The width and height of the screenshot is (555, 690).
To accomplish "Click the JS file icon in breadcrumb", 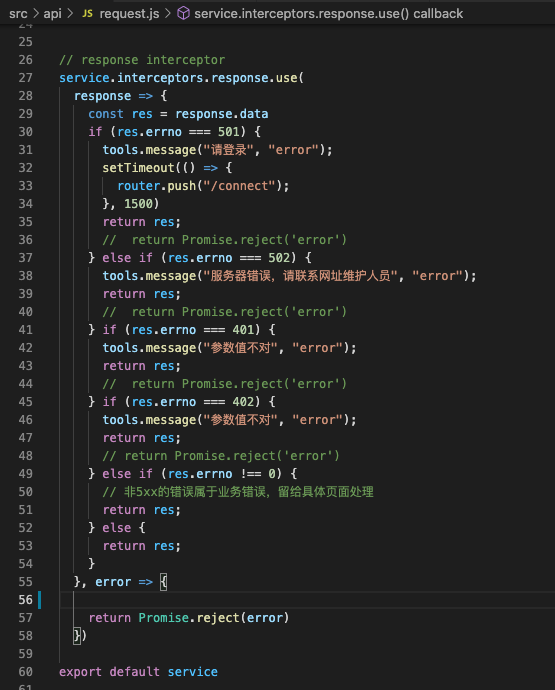I will pyautogui.click(x=88, y=14).
